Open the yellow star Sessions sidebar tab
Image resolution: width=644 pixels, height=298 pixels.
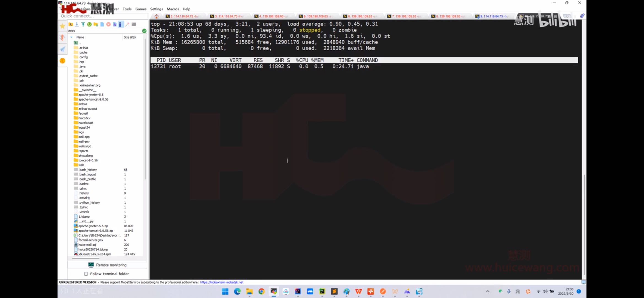pyautogui.click(x=63, y=26)
